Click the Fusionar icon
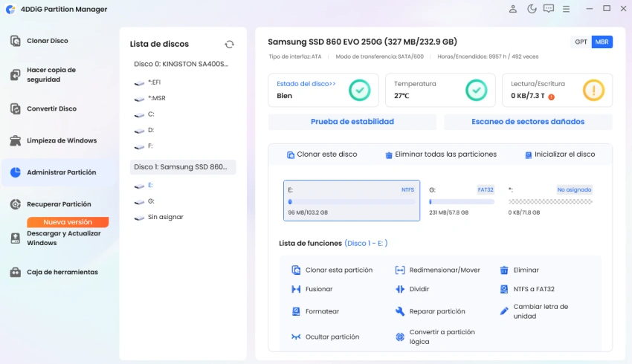Viewport: 632px width, 364px height. coord(296,289)
